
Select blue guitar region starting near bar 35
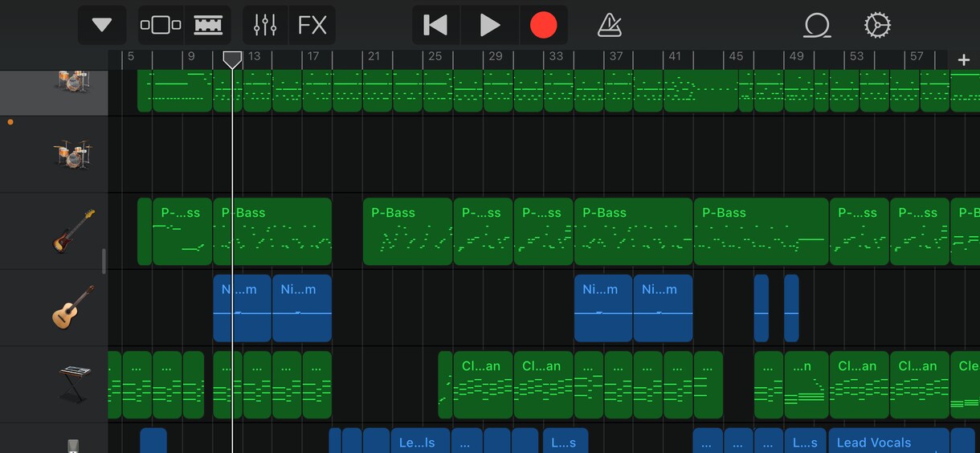pyautogui.click(x=603, y=308)
